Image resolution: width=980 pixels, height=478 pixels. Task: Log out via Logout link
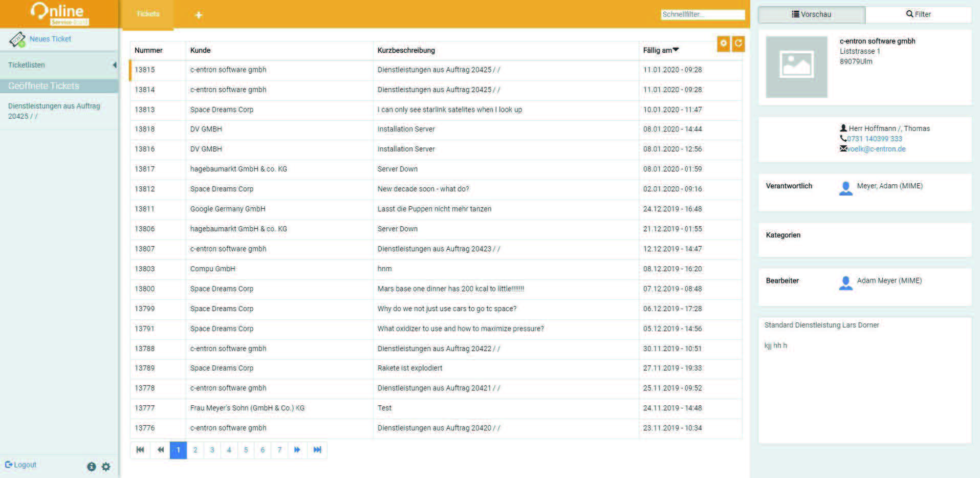tap(21, 465)
